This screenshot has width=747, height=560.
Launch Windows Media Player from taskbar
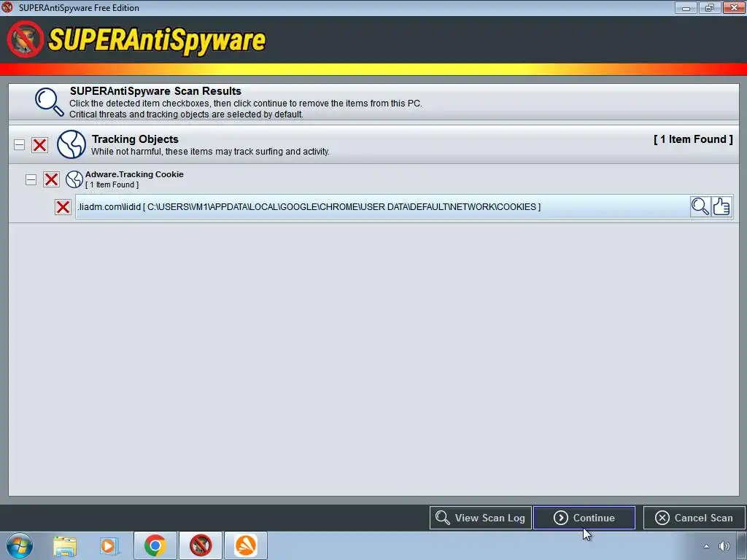pyautogui.click(x=109, y=545)
